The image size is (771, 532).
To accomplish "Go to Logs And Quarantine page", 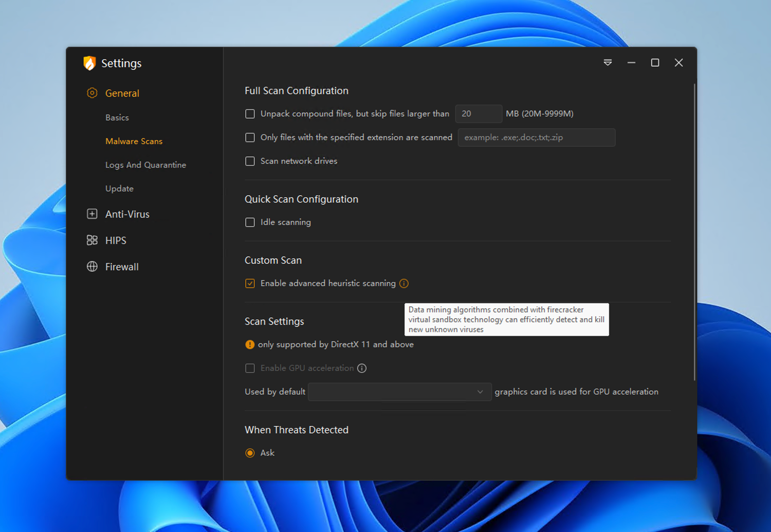I will (145, 165).
